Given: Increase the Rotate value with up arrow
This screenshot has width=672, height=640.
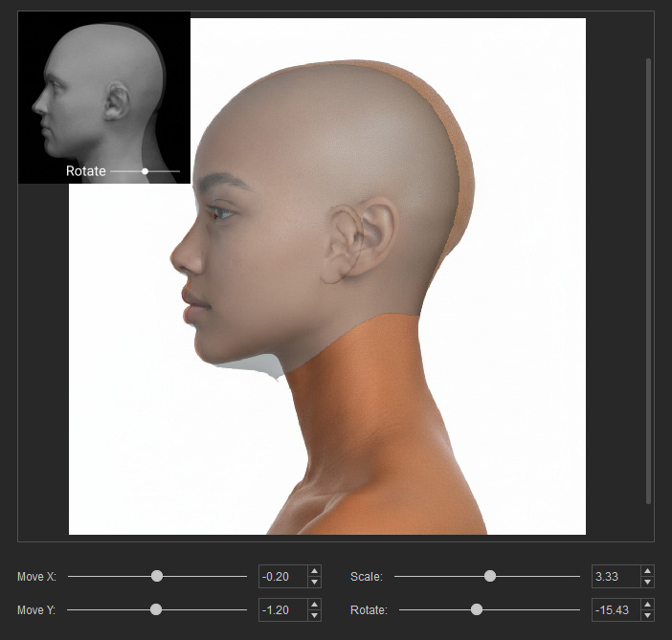Looking at the screenshot, I should point(647,605).
